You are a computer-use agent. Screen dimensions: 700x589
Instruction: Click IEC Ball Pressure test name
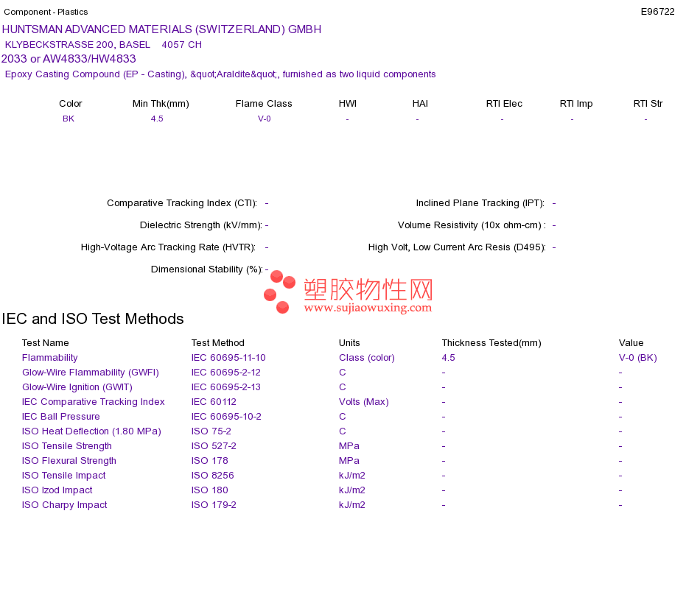click(60, 417)
